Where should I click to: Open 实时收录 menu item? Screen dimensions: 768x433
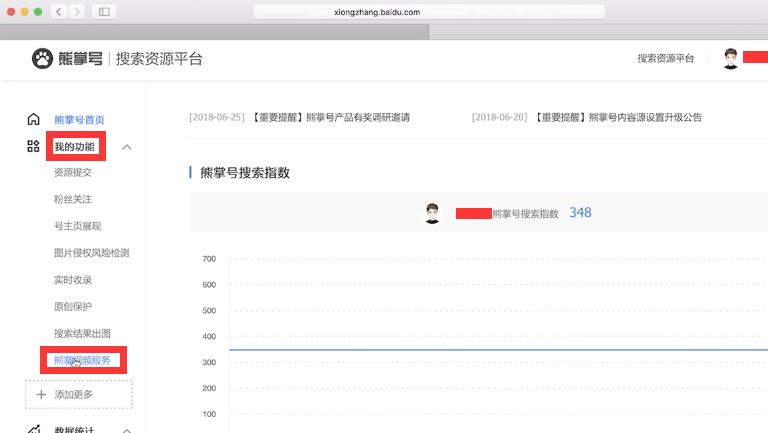click(73, 280)
